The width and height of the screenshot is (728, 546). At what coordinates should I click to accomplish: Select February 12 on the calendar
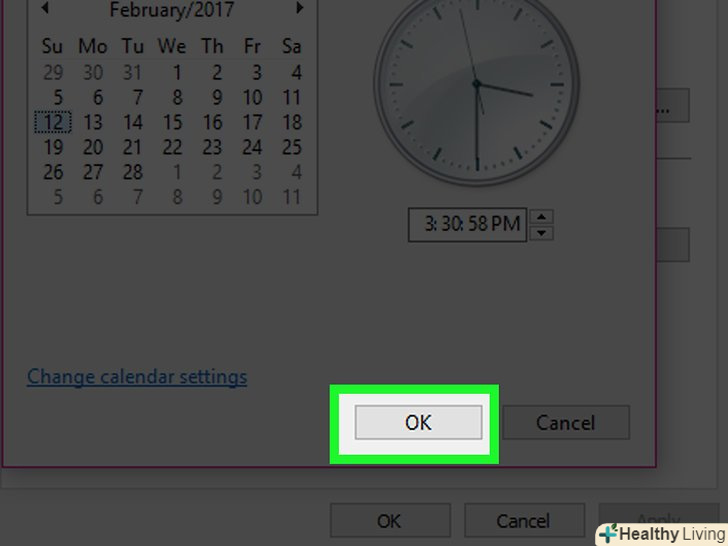pyautogui.click(x=53, y=123)
